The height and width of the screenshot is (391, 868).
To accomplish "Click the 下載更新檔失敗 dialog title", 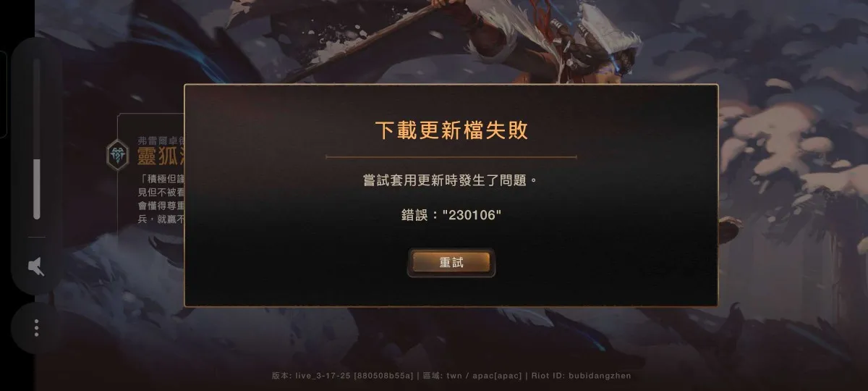I will point(451,130).
